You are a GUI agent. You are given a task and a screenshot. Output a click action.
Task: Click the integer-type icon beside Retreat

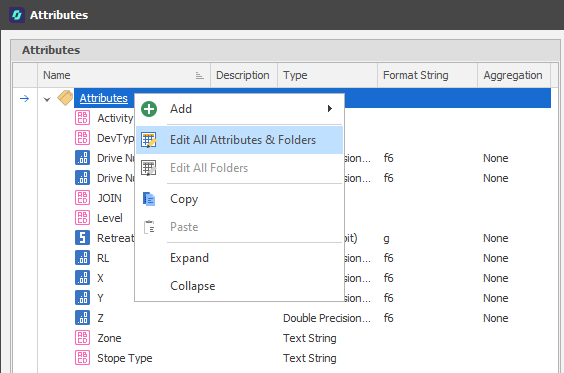(x=82, y=238)
